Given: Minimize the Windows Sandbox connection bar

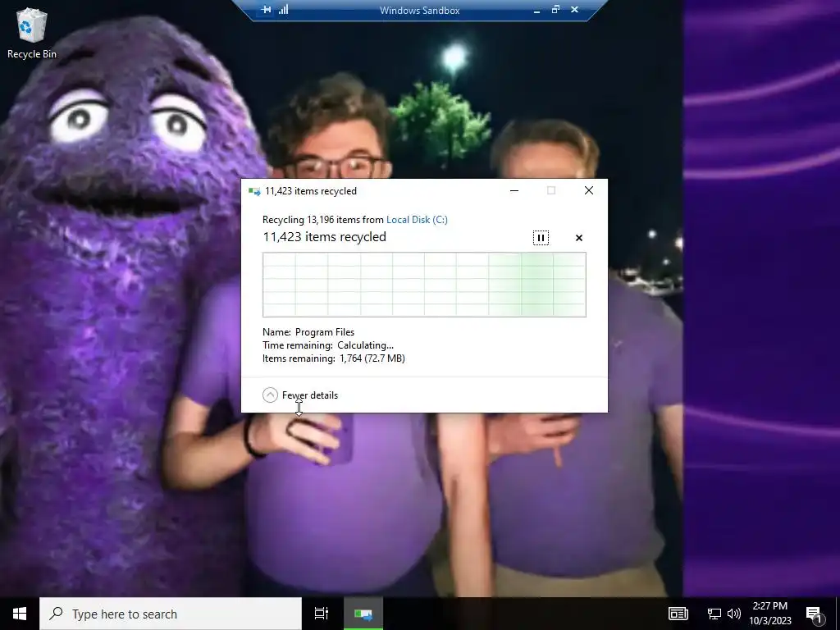Looking at the screenshot, I should coord(536,10).
